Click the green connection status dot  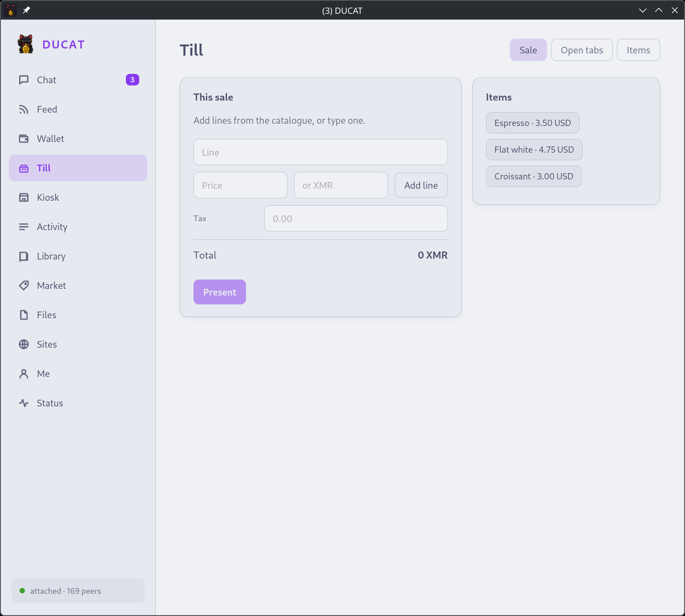point(22,591)
